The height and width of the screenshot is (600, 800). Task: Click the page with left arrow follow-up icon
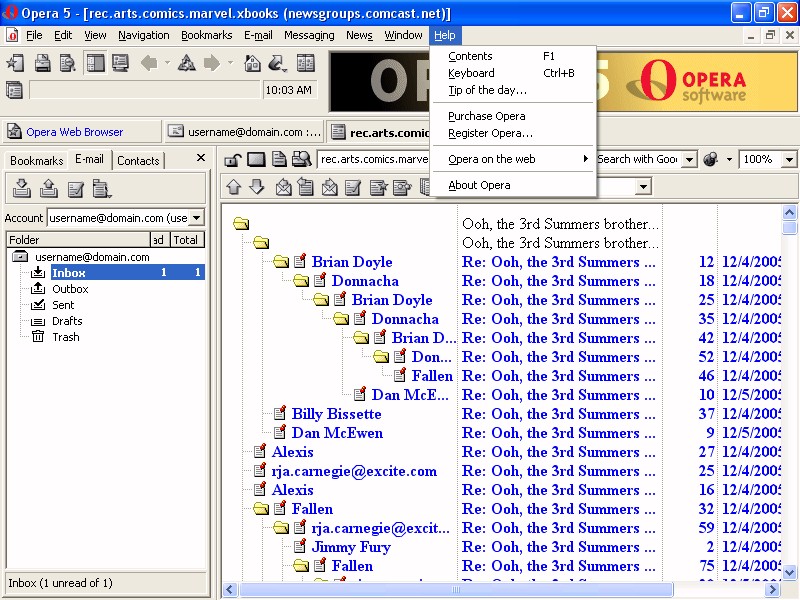(x=306, y=187)
